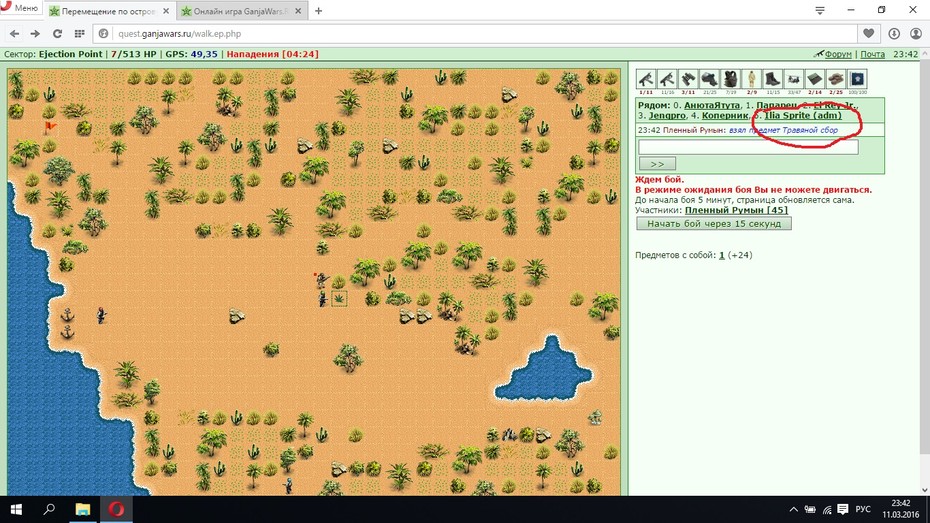The image size is (930, 523).
Task: Go forward in browser history
Action: [35, 34]
